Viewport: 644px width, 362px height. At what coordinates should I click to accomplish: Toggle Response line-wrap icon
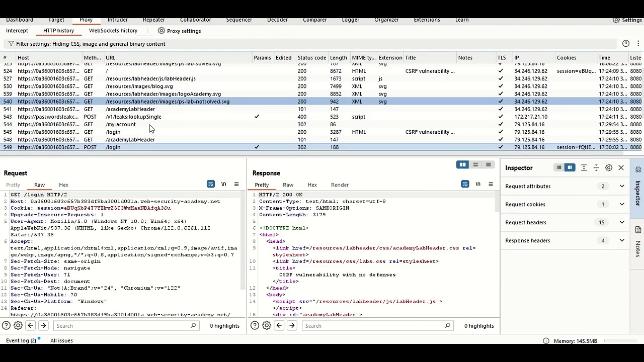point(465,184)
